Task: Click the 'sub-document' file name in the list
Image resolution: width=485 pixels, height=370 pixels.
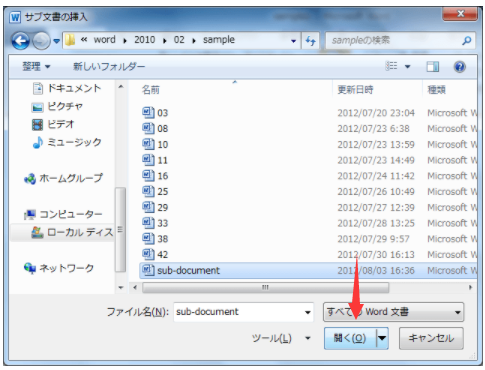Action: tap(188, 270)
